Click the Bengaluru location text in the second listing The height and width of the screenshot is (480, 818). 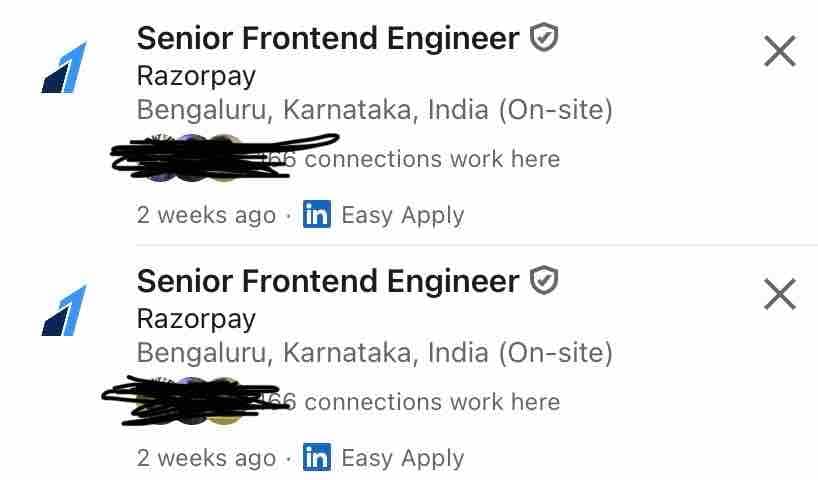coord(374,352)
